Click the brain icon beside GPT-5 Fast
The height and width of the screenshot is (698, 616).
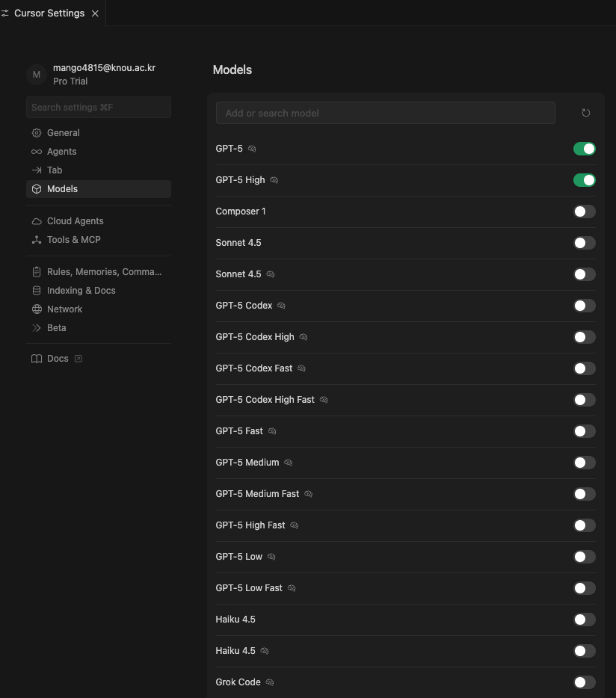click(272, 431)
